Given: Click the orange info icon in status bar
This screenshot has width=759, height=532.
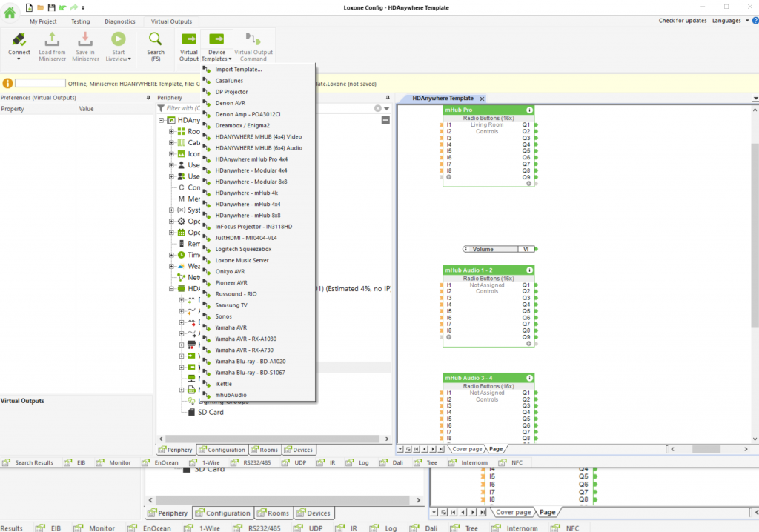Looking at the screenshot, I should pyautogui.click(x=7, y=83).
